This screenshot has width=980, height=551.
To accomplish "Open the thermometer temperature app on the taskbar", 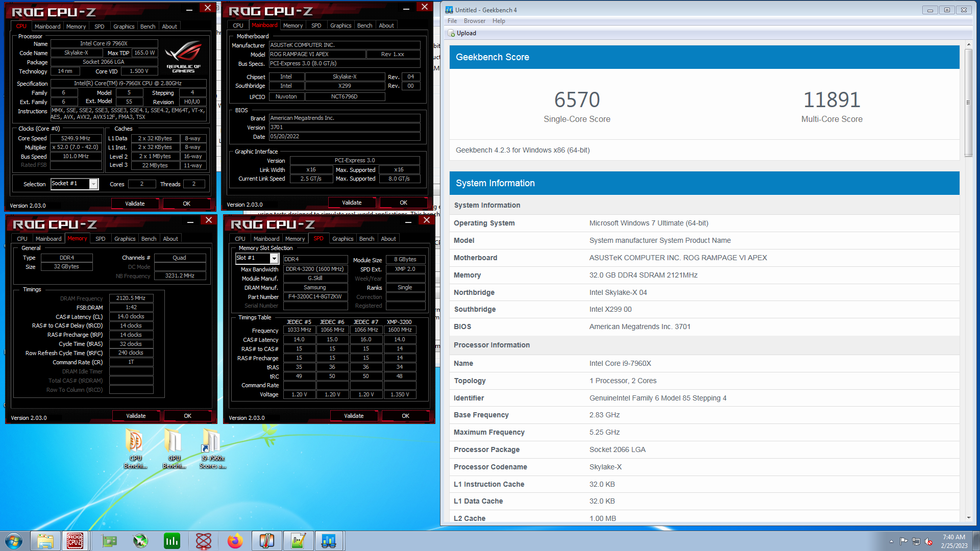I will [x=266, y=541].
